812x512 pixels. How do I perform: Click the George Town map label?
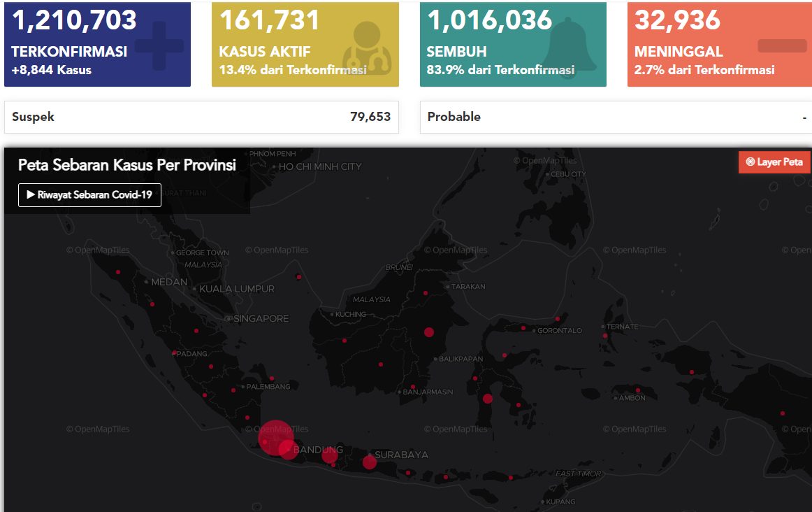click(x=203, y=253)
